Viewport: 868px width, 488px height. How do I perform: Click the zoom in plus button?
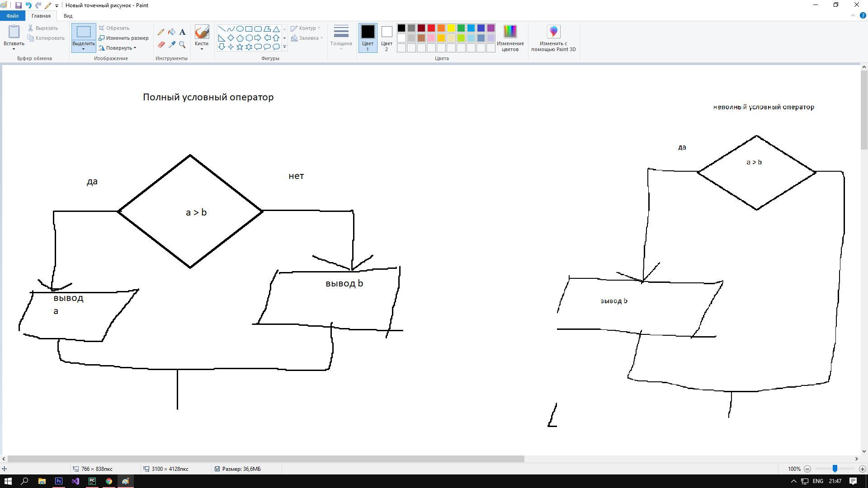pyautogui.click(x=862, y=469)
